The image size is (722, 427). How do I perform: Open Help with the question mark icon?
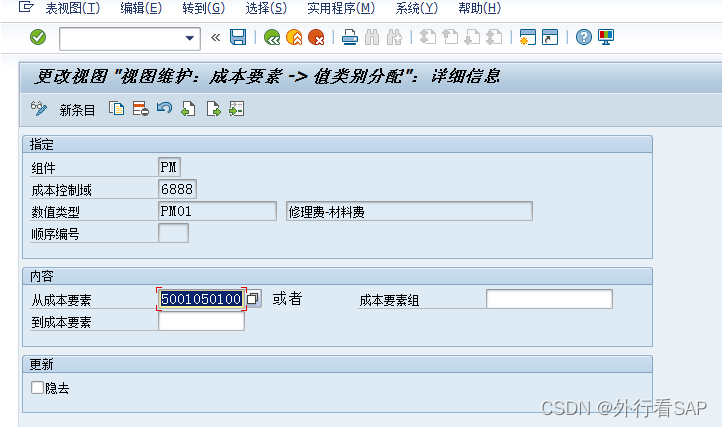(583, 37)
